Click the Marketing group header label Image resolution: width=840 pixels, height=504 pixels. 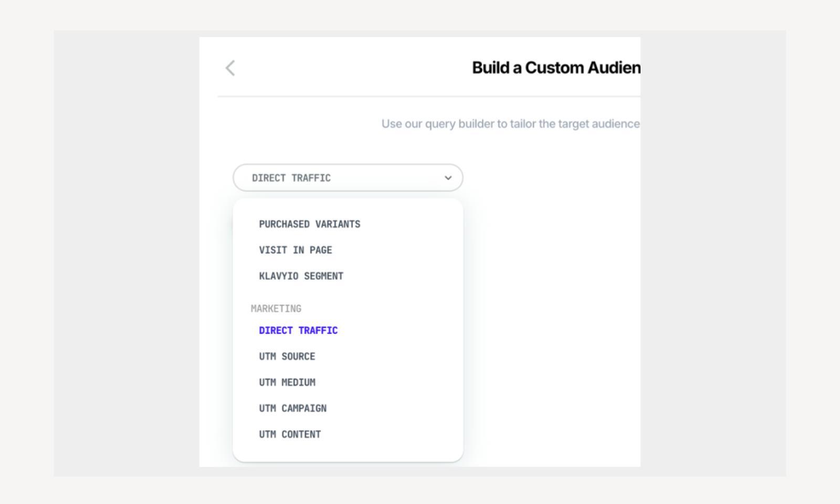pos(276,309)
